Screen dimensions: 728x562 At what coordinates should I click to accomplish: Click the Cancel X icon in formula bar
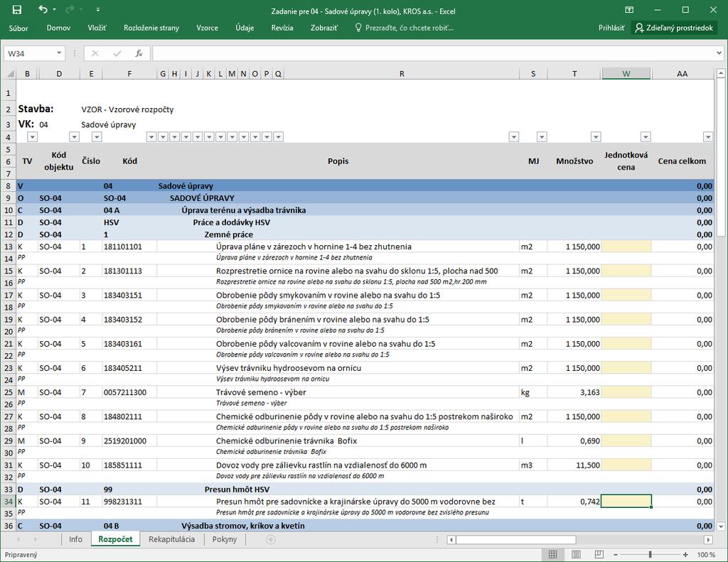pyautogui.click(x=95, y=53)
